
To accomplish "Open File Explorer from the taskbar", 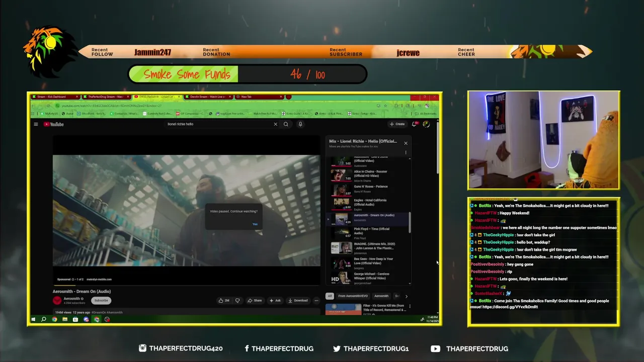I will pos(65,319).
